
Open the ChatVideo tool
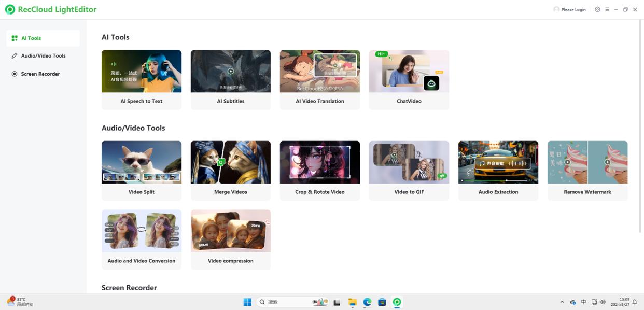pyautogui.click(x=409, y=79)
